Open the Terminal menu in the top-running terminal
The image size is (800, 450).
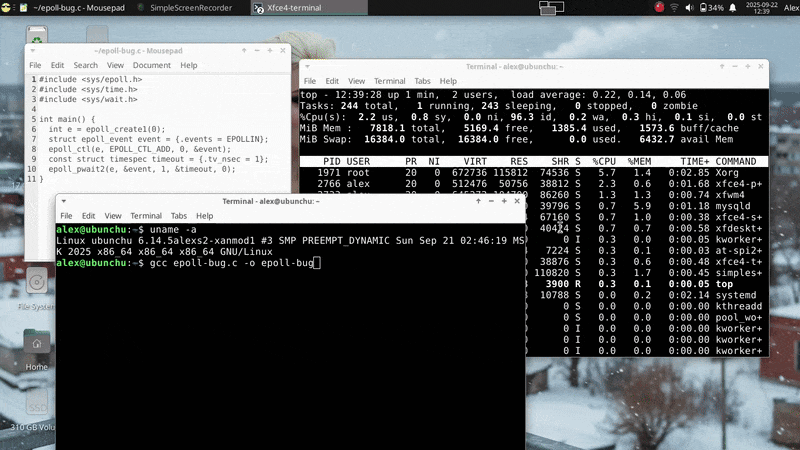pos(389,81)
